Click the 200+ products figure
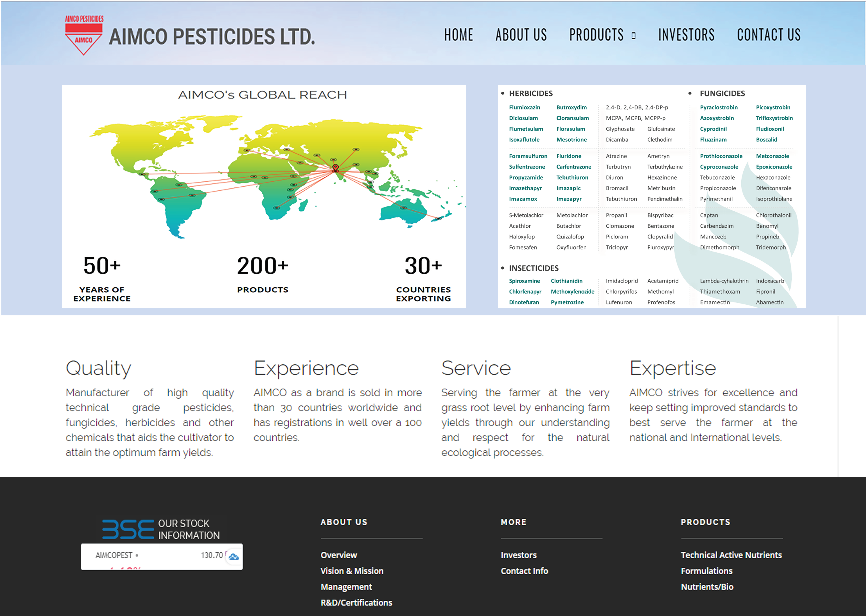The image size is (866, 616). [x=263, y=266]
